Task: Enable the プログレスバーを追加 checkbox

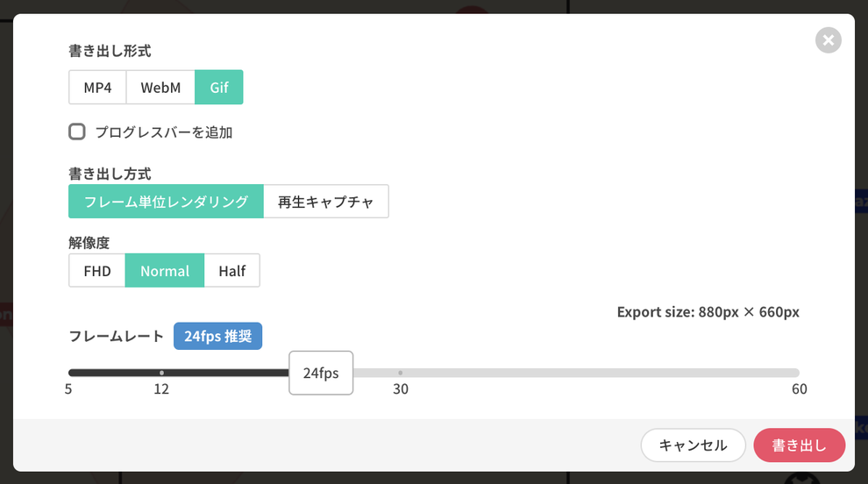Action: coord(77,132)
